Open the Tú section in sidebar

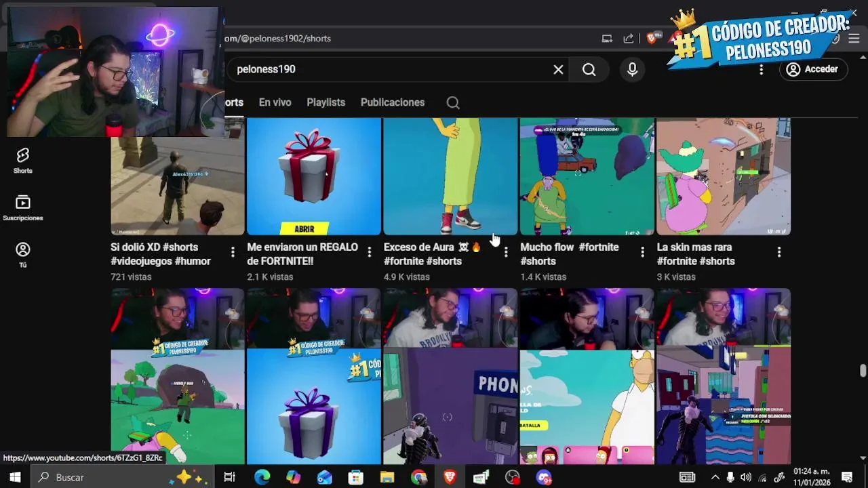point(22,255)
